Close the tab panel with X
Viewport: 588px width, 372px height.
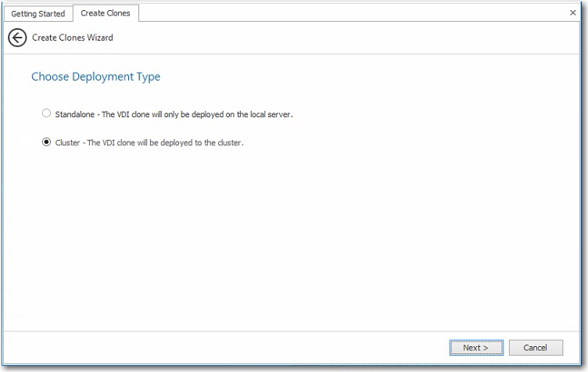[x=573, y=13]
